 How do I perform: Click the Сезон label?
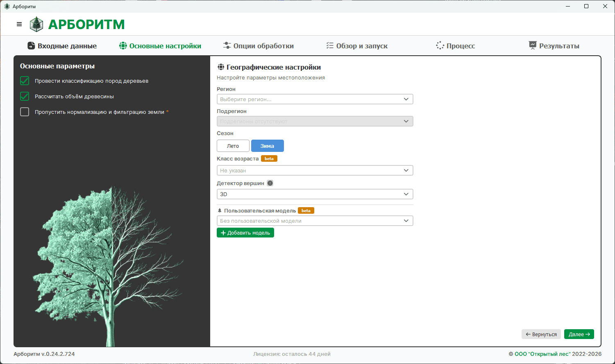225,133
